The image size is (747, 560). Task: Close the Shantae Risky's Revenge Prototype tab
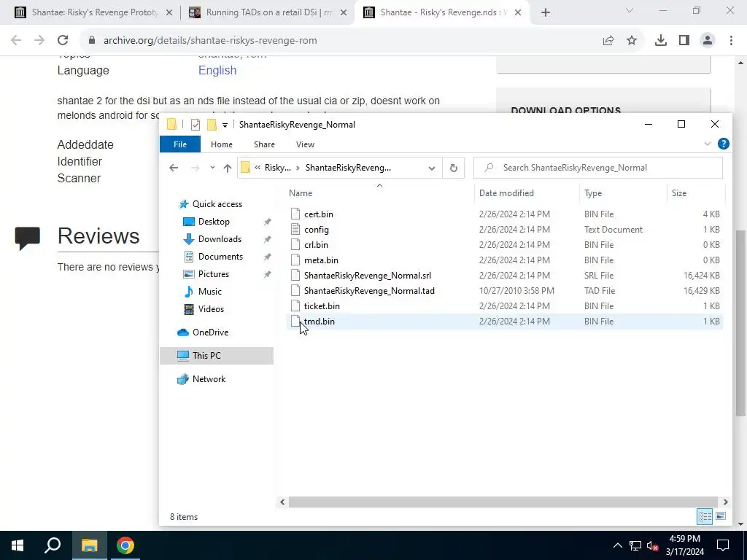point(169,13)
